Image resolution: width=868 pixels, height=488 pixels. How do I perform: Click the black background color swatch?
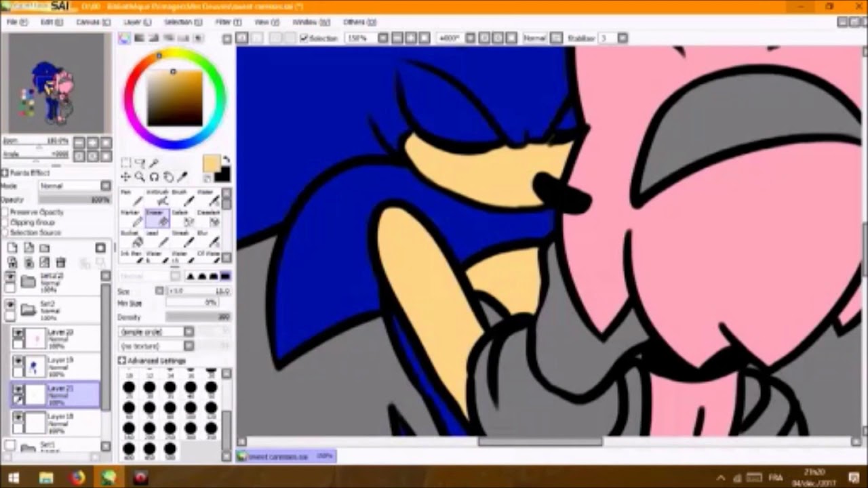pyautogui.click(x=223, y=175)
